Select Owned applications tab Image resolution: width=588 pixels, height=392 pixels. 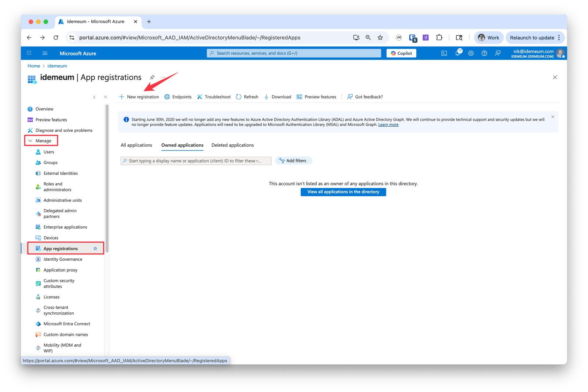(x=182, y=145)
